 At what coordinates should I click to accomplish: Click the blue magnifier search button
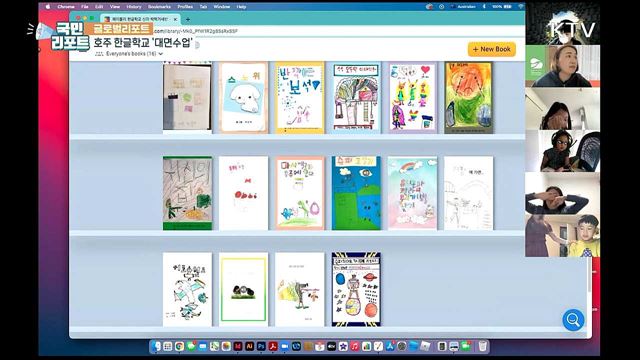click(573, 320)
